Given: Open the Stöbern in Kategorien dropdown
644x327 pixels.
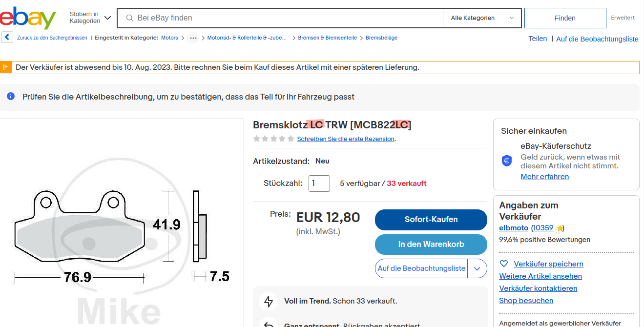Looking at the screenshot, I should click(90, 18).
